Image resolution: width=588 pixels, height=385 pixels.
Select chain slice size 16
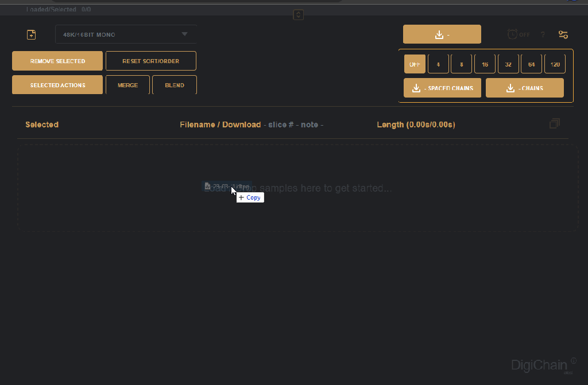485,64
